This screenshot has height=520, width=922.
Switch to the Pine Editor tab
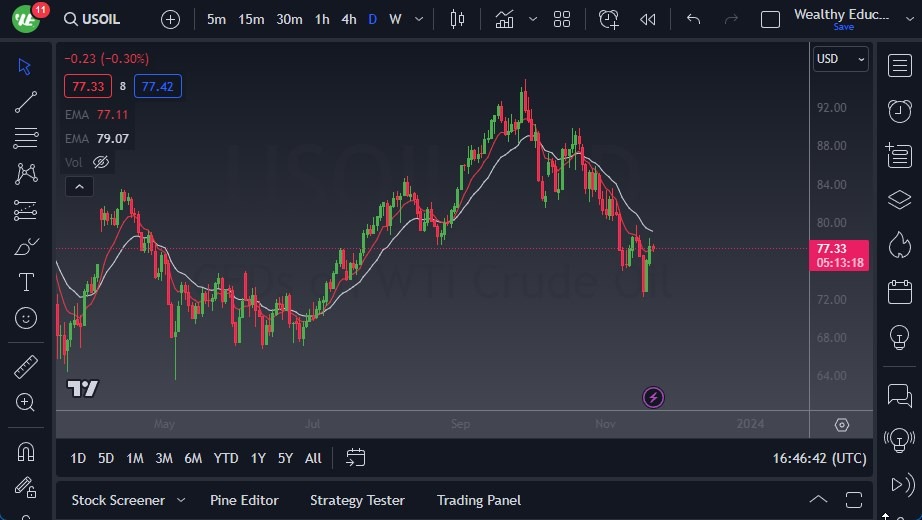click(244, 500)
